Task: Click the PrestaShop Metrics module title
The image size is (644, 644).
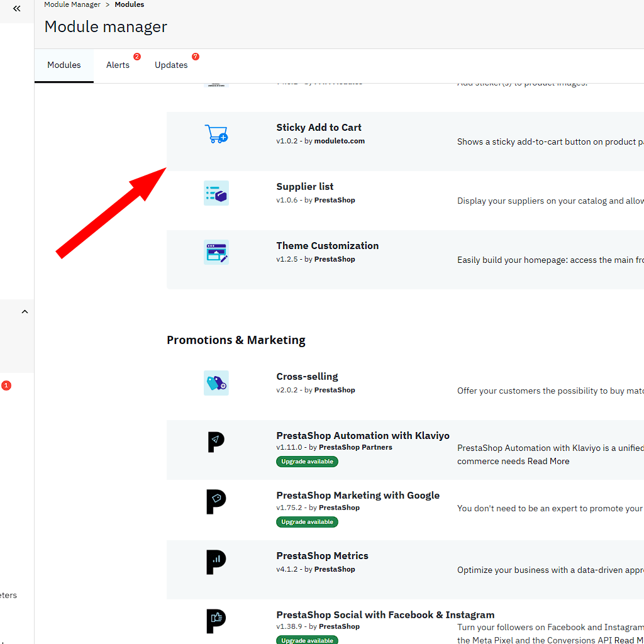Action: pos(322,556)
